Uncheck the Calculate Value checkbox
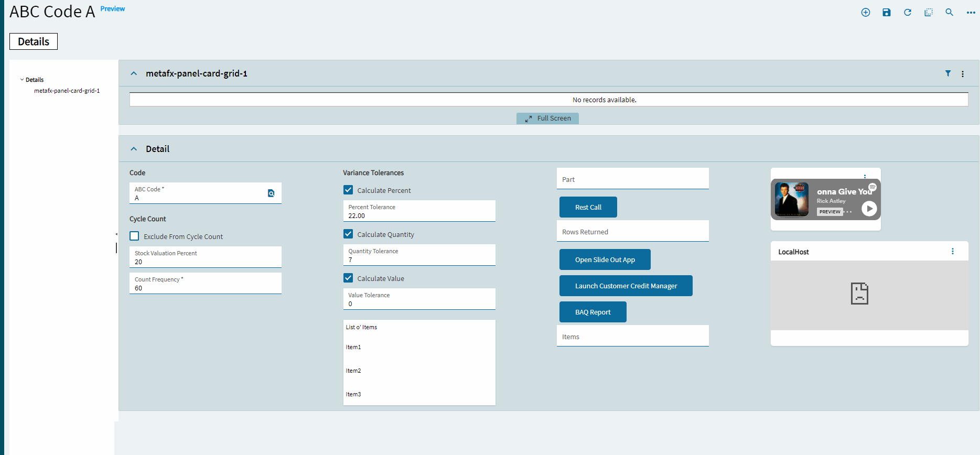Screen dimensions: 980x455 point(348,278)
